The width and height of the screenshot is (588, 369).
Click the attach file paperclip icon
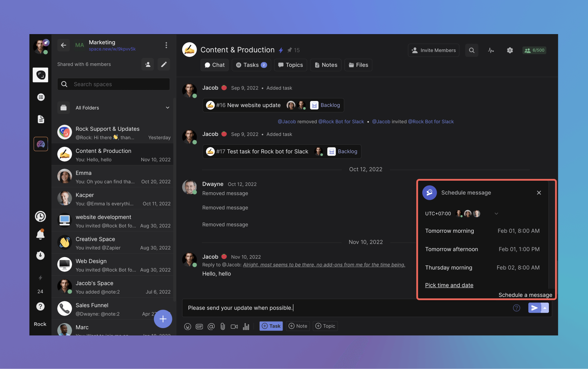coord(223,326)
